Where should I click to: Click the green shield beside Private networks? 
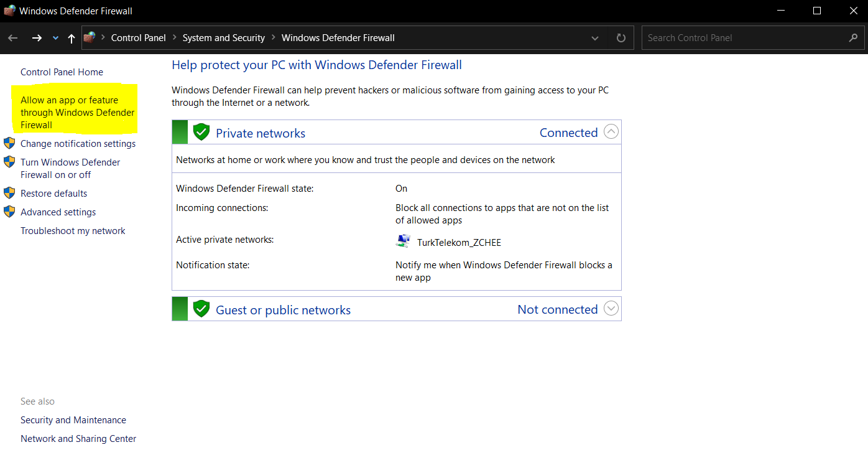[x=201, y=132]
